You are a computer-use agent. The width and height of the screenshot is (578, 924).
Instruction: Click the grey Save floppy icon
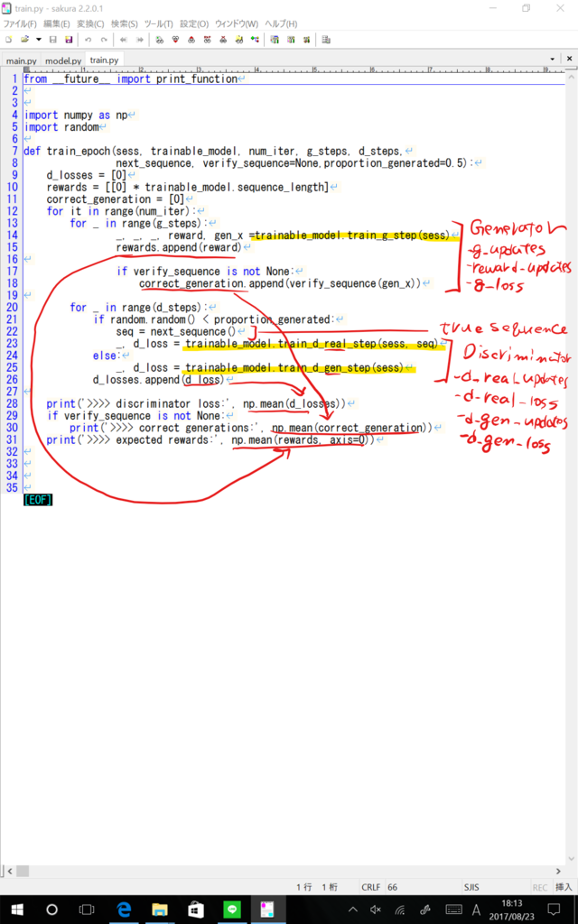[x=52, y=40]
